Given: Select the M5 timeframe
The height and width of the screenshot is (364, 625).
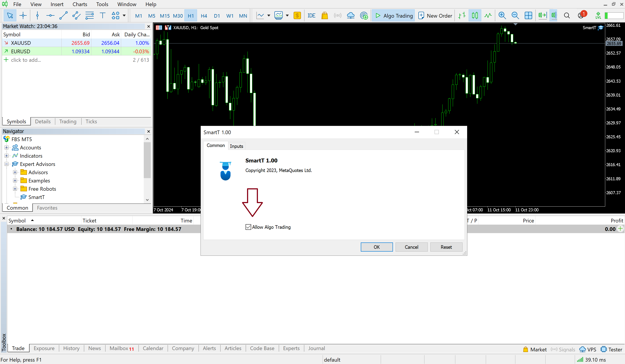Looking at the screenshot, I should point(152,16).
